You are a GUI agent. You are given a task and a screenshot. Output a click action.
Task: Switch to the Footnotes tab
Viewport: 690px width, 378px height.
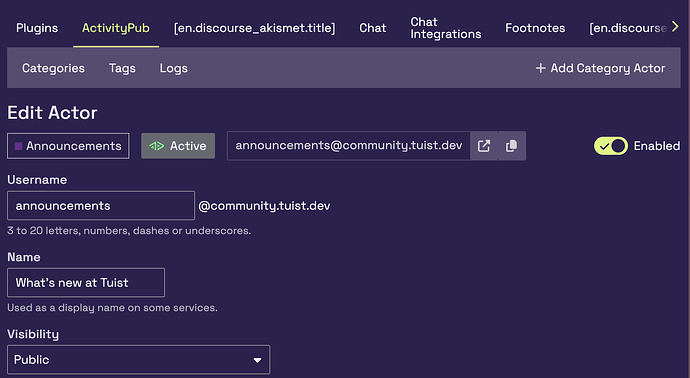point(535,28)
